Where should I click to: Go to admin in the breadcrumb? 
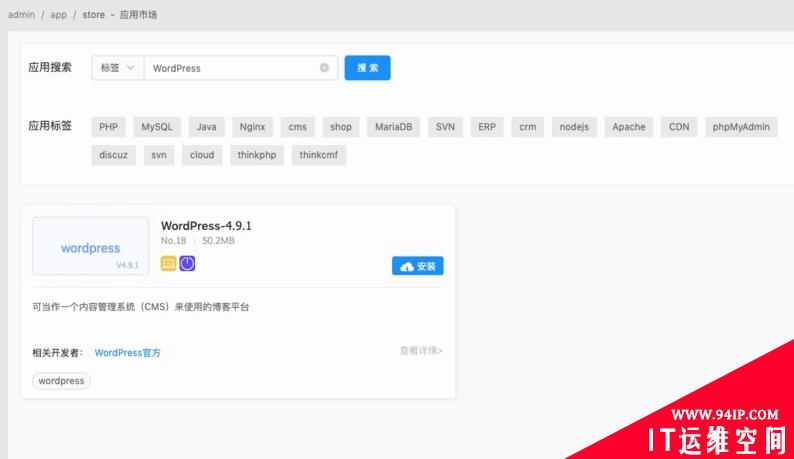tap(22, 15)
